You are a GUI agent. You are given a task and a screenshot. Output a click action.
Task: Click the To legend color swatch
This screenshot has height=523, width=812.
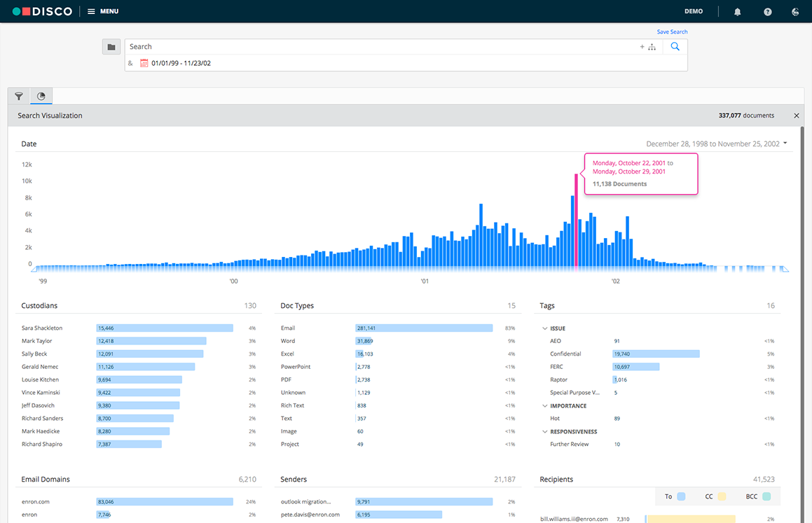pos(681,496)
